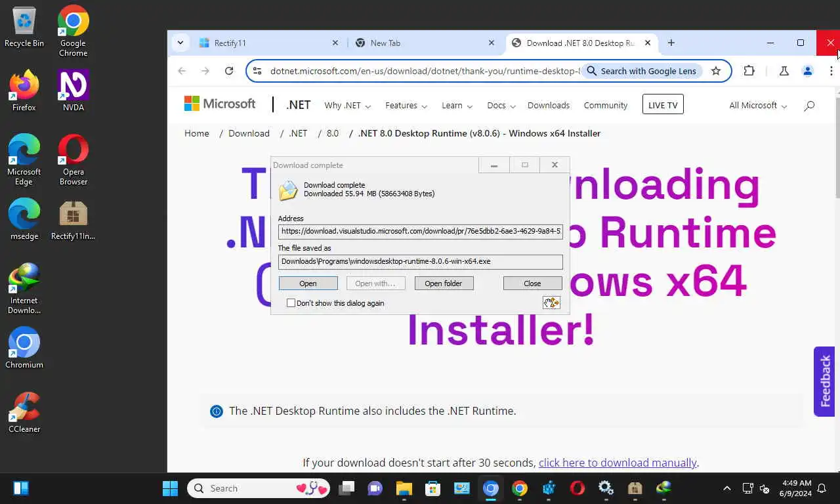The height and width of the screenshot is (504, 840).
Task: Click the browser address bar URL
Action: 424,71
